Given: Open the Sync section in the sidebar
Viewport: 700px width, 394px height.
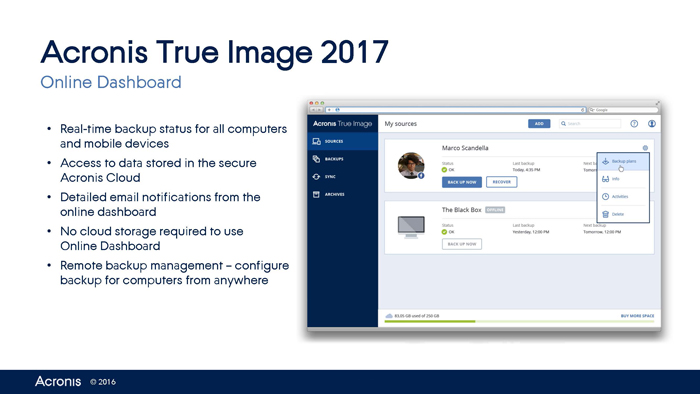Looking at the screenshot, I should coord(342,177).
